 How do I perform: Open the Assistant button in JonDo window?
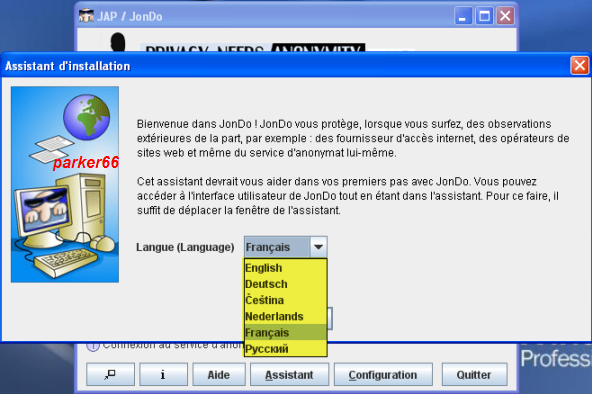289,375
